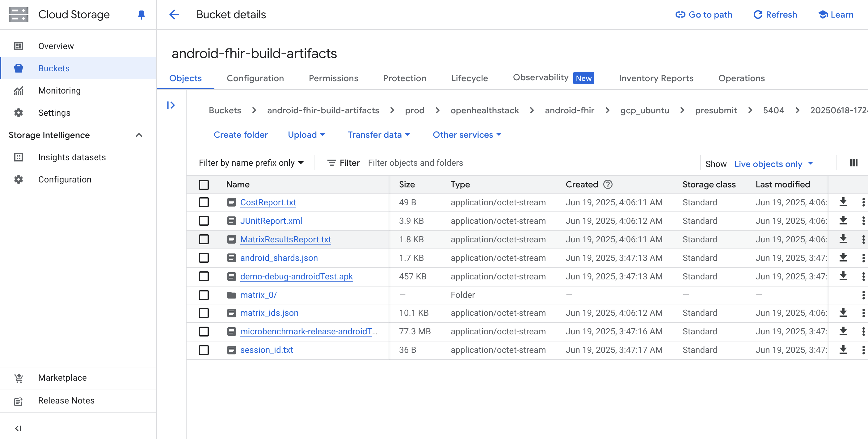Download demo-debug-androidTest.apk file

(x=843, y=276)
